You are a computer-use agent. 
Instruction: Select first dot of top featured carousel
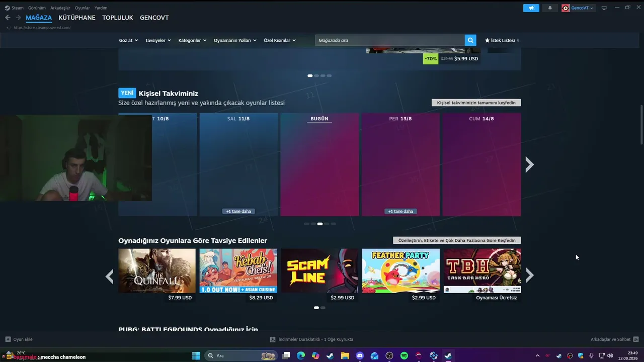pos(310,76)
